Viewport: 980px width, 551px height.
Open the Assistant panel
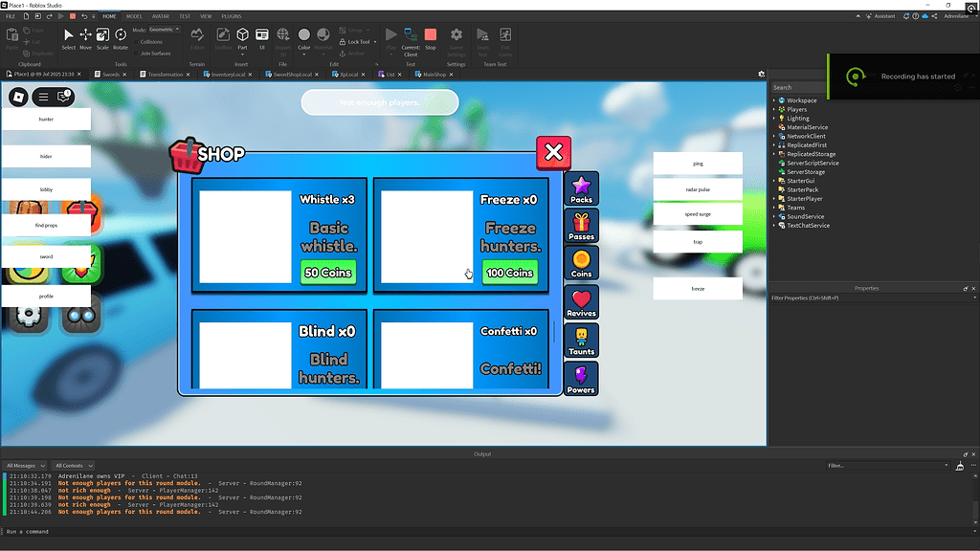click(880, 16)
